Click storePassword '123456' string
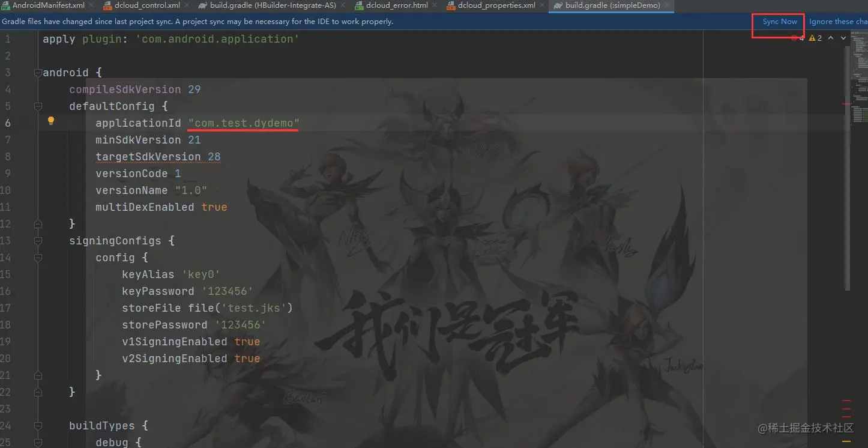Viewport: 868px width, 448px height. (x=240, y=325)
